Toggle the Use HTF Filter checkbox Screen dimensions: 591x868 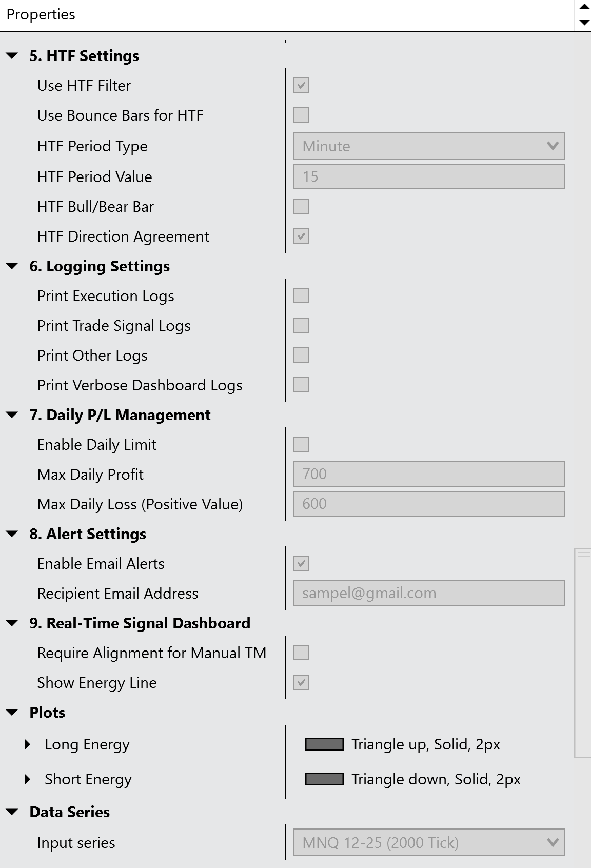coord(301,86)
